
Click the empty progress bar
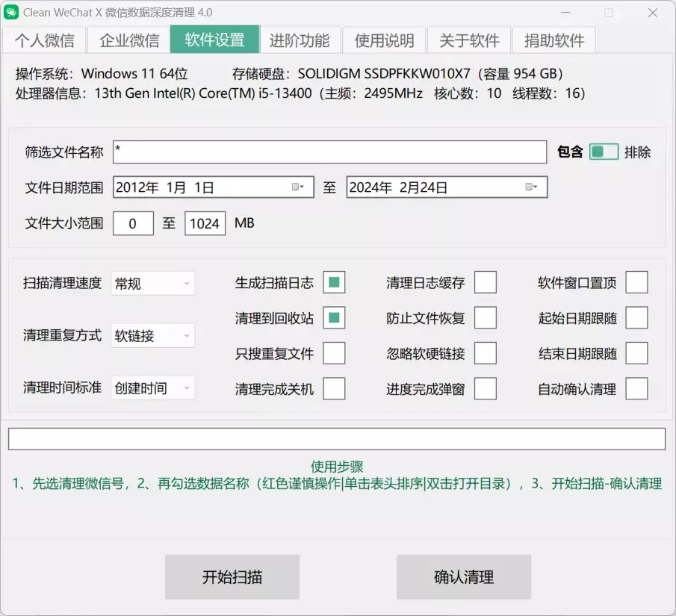pyautogui.click(x=337, y=439)
